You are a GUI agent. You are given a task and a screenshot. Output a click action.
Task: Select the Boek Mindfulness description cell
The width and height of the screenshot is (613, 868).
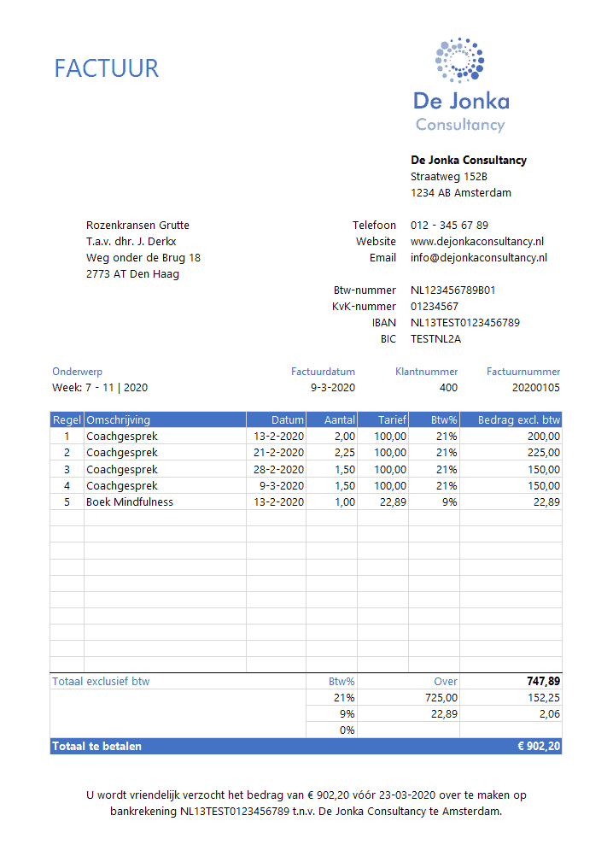click(130, 502)
